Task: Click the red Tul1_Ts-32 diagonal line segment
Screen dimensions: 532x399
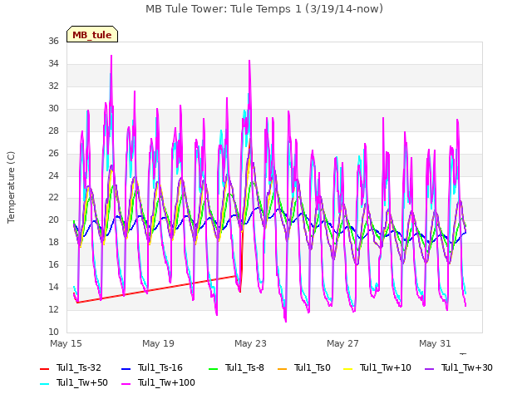Action: coord(157,289)
